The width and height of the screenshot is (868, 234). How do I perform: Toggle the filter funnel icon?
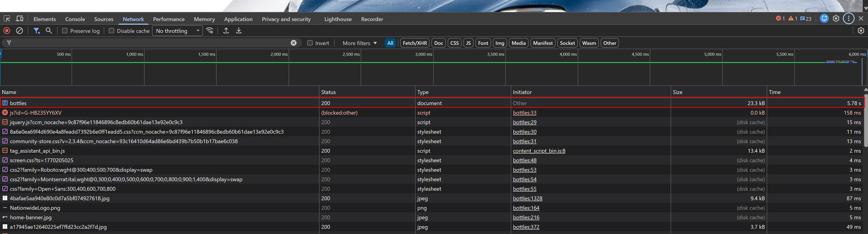[37, 31]
